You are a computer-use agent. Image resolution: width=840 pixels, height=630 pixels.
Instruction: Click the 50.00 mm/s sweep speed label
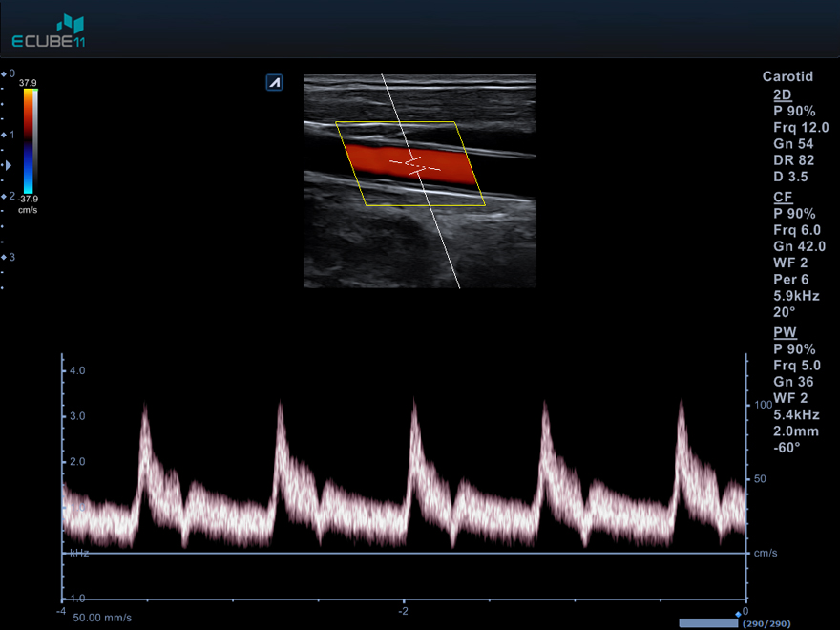102,619
